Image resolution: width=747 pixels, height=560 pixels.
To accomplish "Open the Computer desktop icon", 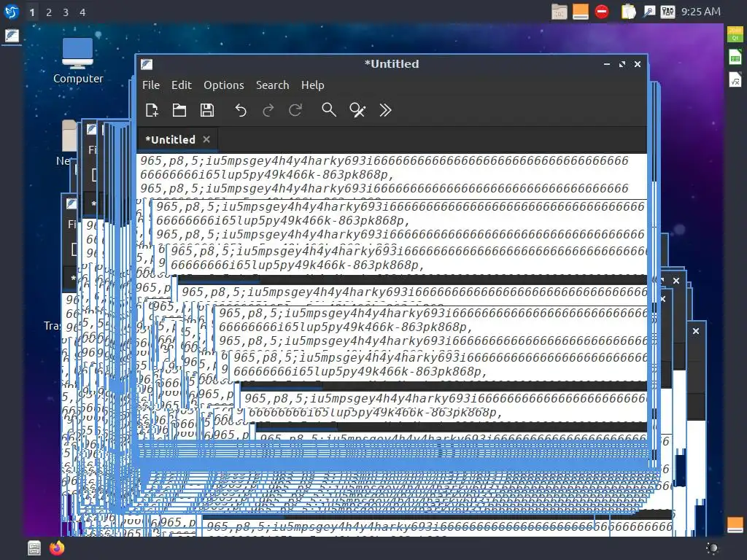I will pyautogui.click(x=77, y=61).
